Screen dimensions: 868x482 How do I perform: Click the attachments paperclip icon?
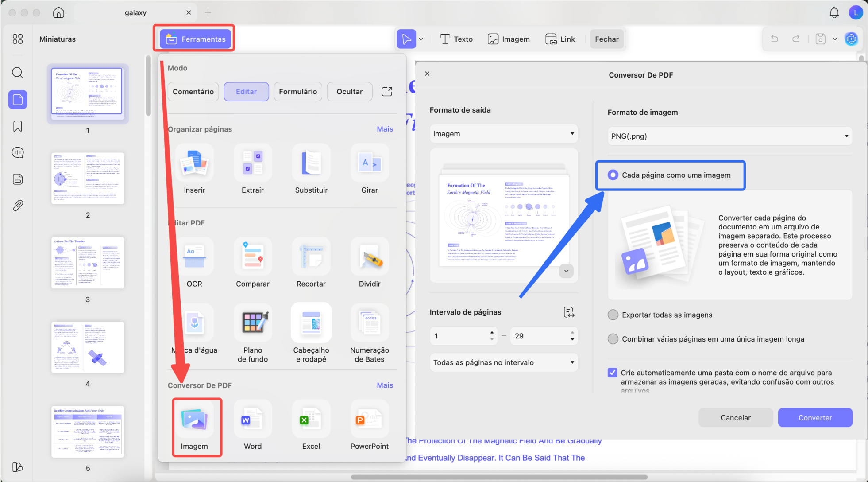pos(18,206)
